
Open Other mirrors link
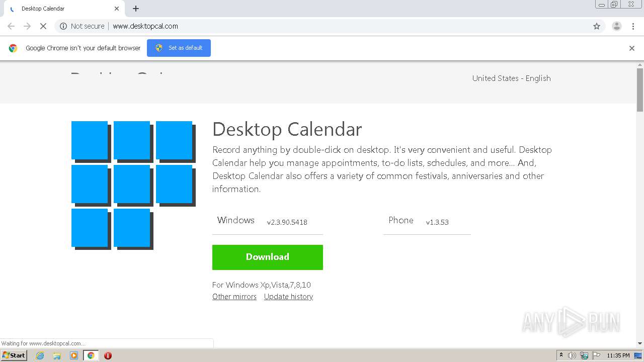234,297
